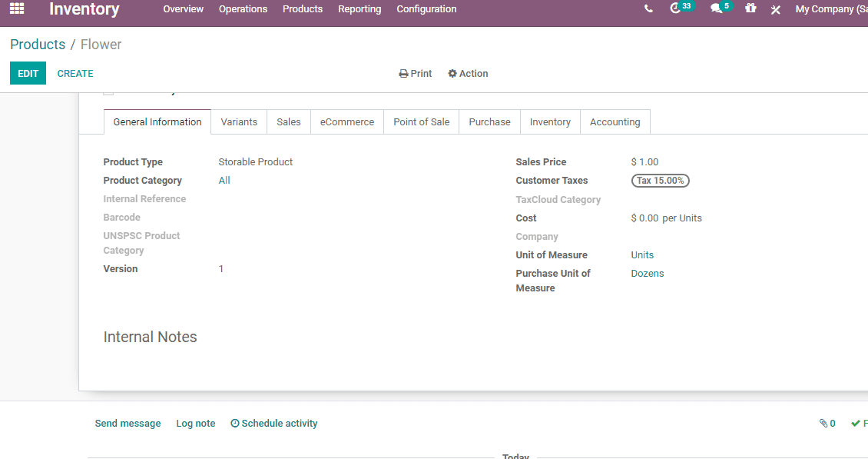Open activities clock icon with 33 badge
Image resolution: width=868 pixels, height=459 pixels.
681,8
